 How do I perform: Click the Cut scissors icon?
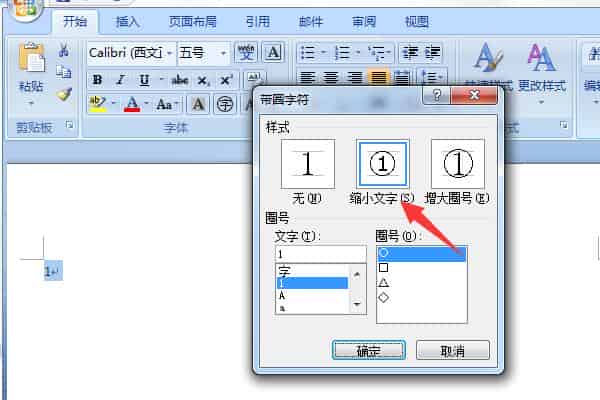[x=64, y=49]
